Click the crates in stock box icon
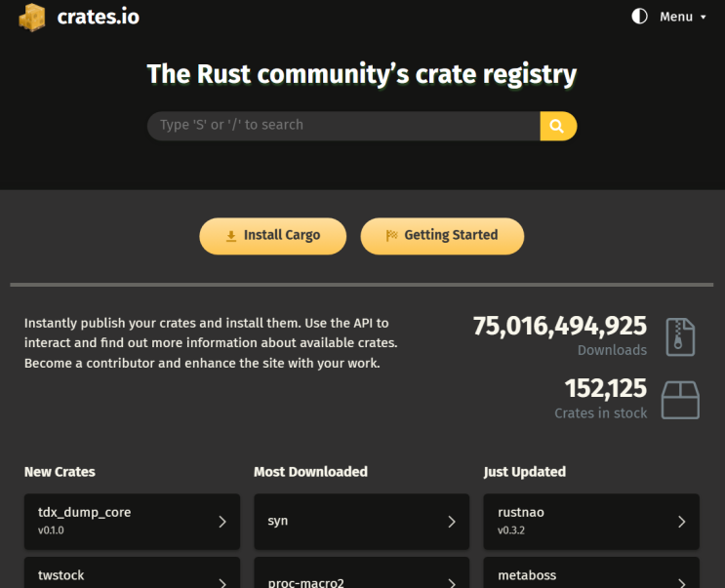 [680, 400]
